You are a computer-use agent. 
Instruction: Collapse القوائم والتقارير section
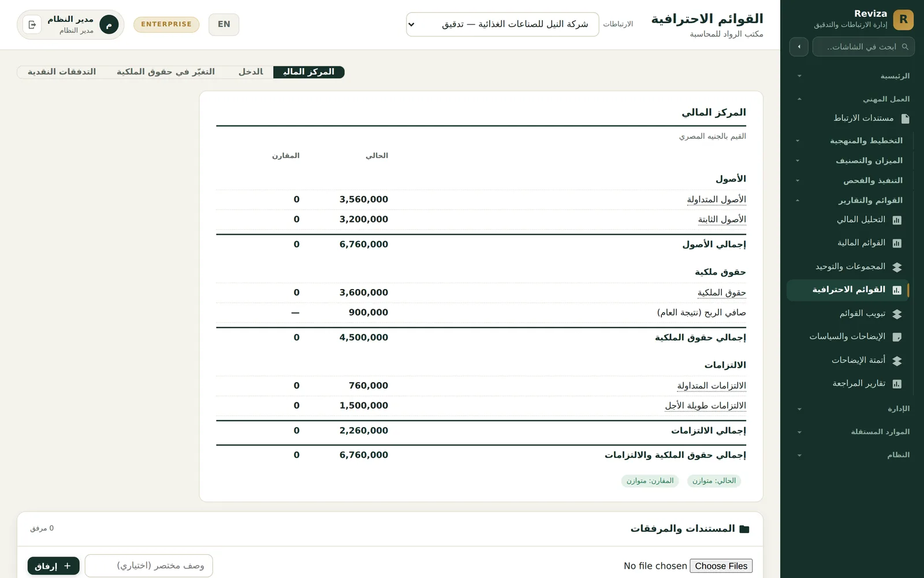[x=849, y=201]
